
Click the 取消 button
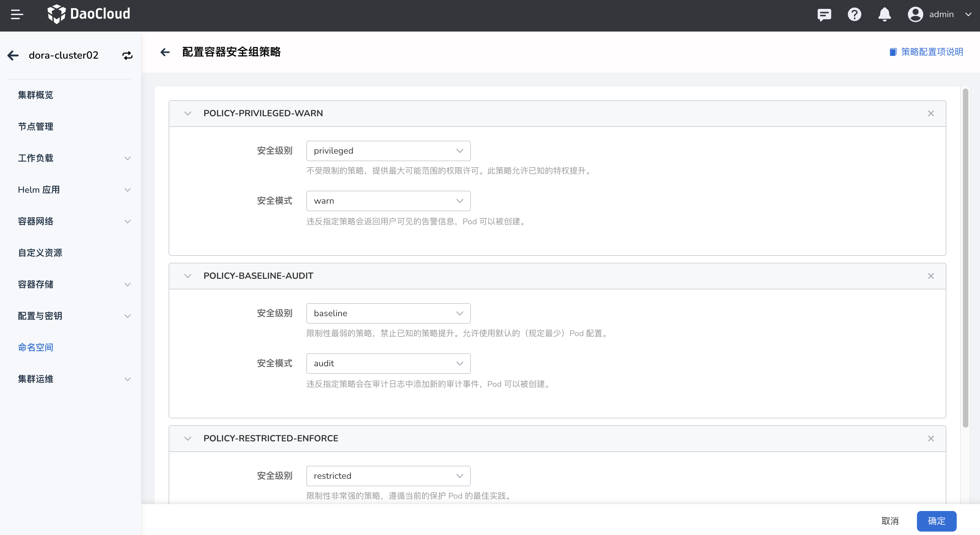coord(890,521)
